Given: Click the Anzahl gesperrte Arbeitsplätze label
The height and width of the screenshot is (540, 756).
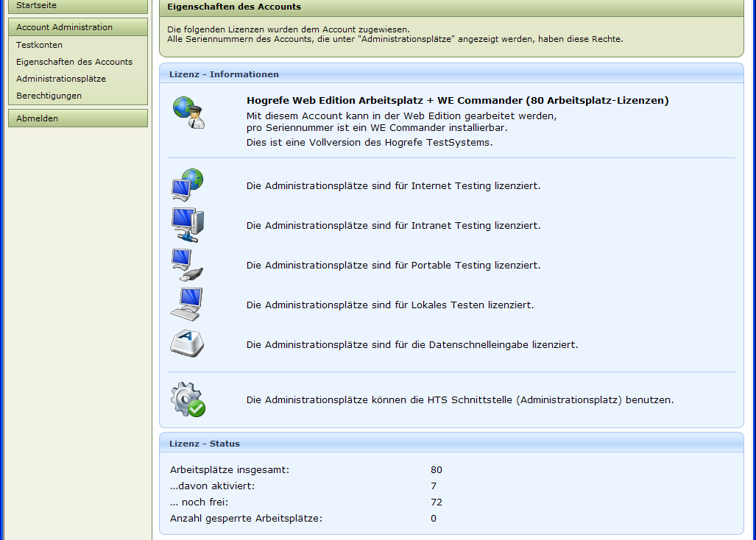Looking at the screenshot, I should [x=246, y=519].
